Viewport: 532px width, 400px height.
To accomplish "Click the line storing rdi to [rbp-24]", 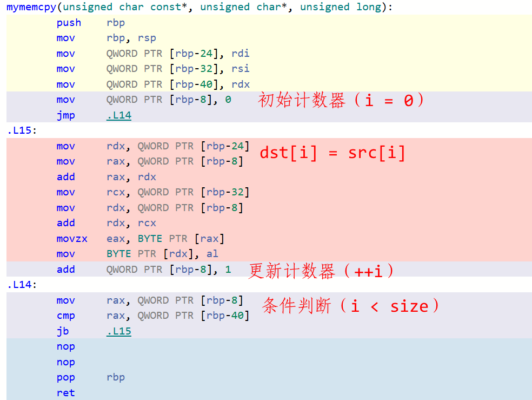I will [x=152, y=54].
